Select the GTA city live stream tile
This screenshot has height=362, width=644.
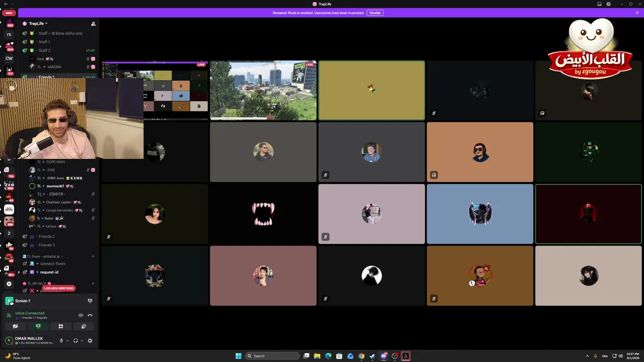[263, 90]
